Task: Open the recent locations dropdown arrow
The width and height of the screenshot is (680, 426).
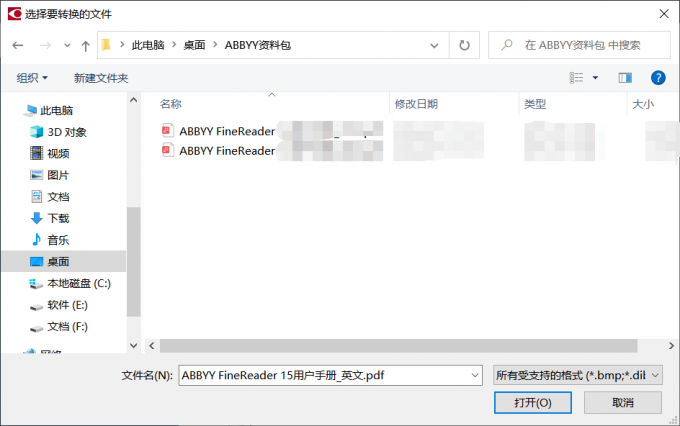Action: 67,45
